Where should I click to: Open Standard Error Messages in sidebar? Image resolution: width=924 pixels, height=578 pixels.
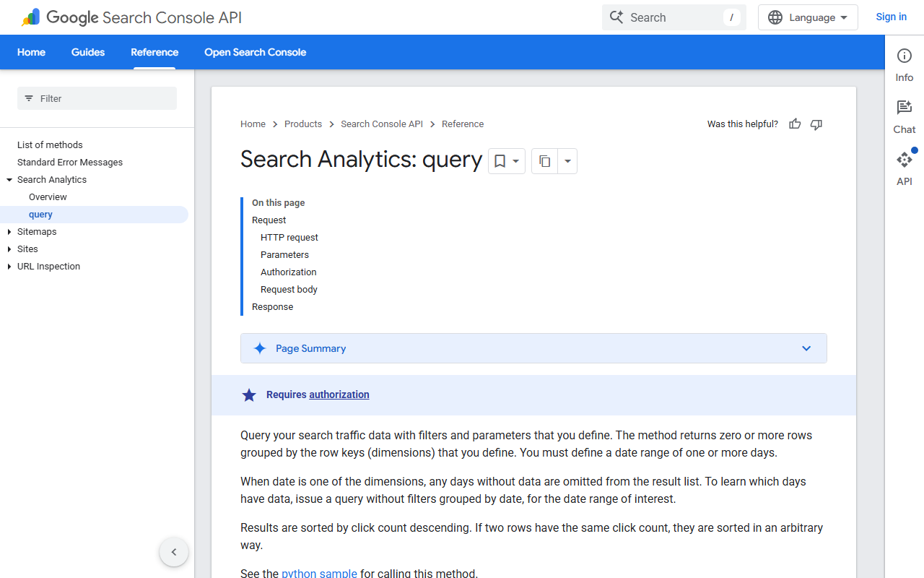coord(70,163)
